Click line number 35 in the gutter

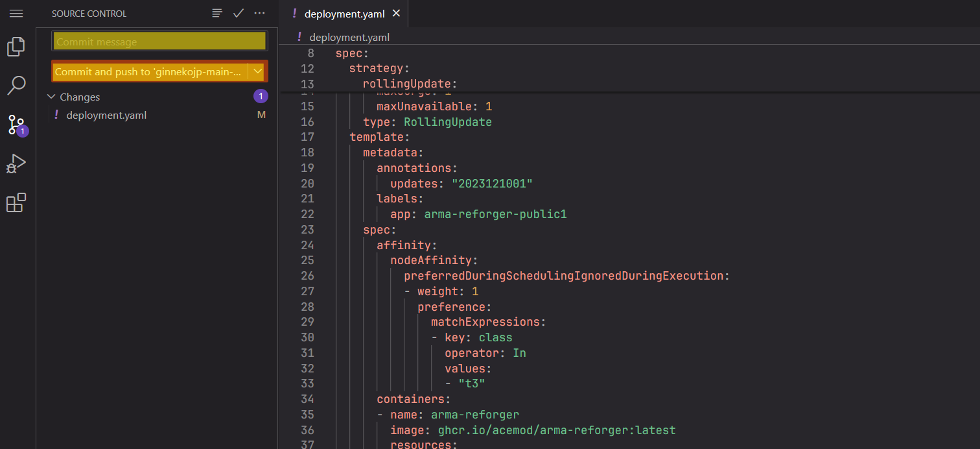click(307, 415)
